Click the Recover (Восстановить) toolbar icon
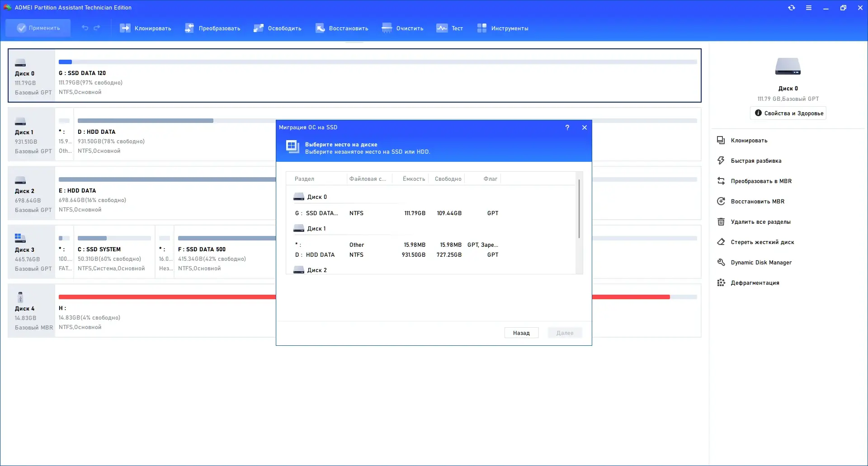Screen dimensions: 868x466 click(x=320, y=28)
